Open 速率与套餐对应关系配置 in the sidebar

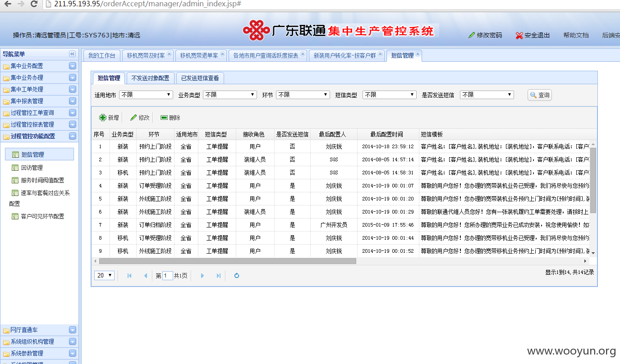[x=39, y=198]
